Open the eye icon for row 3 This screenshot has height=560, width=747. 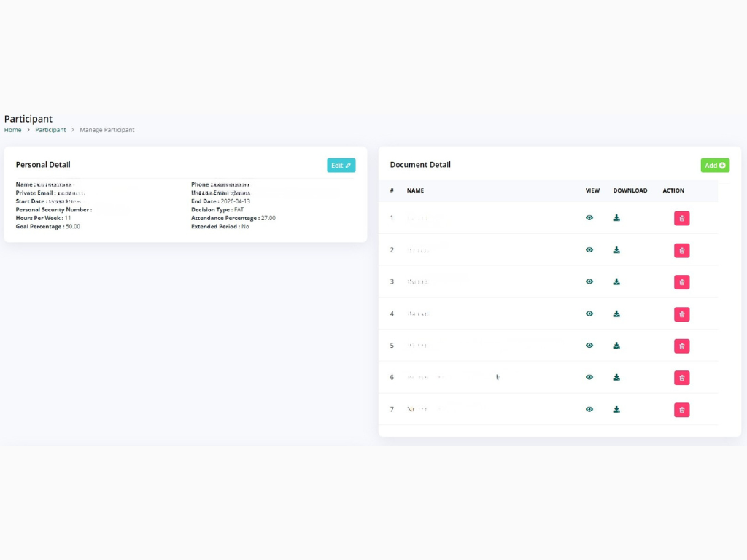tap(589, 281)
